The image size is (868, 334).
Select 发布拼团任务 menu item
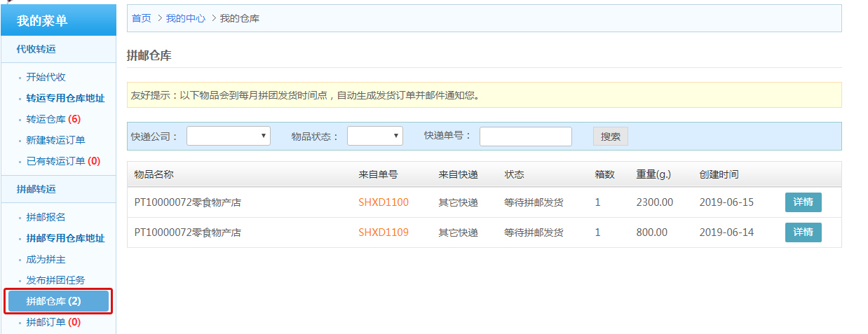point(55,280)
